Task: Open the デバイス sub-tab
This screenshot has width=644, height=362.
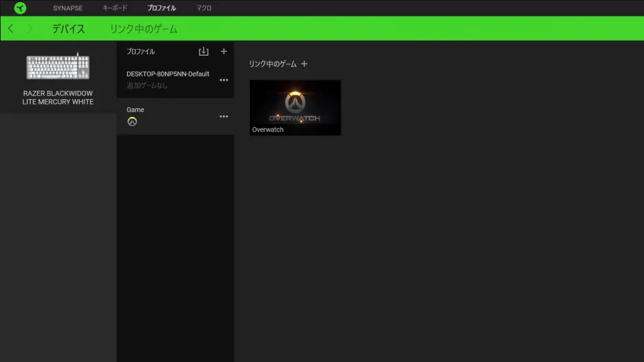Action: [68, 29]
